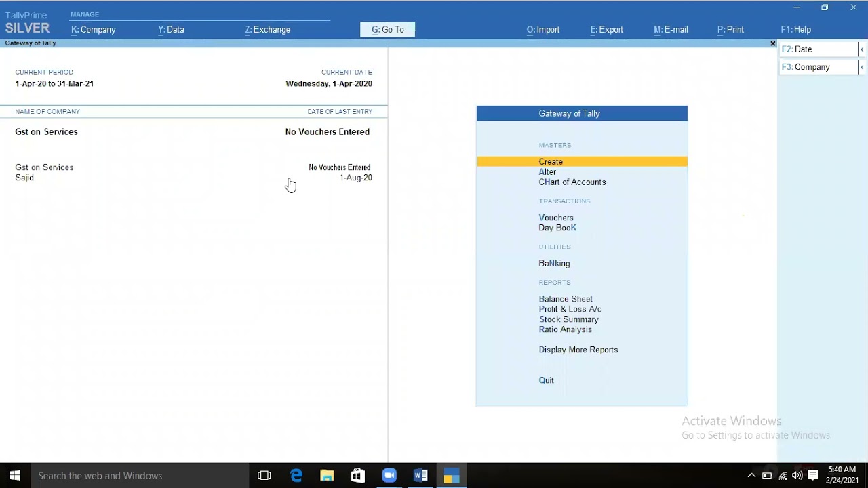Select Quit in Gateway of Tally

pos(547,380)
